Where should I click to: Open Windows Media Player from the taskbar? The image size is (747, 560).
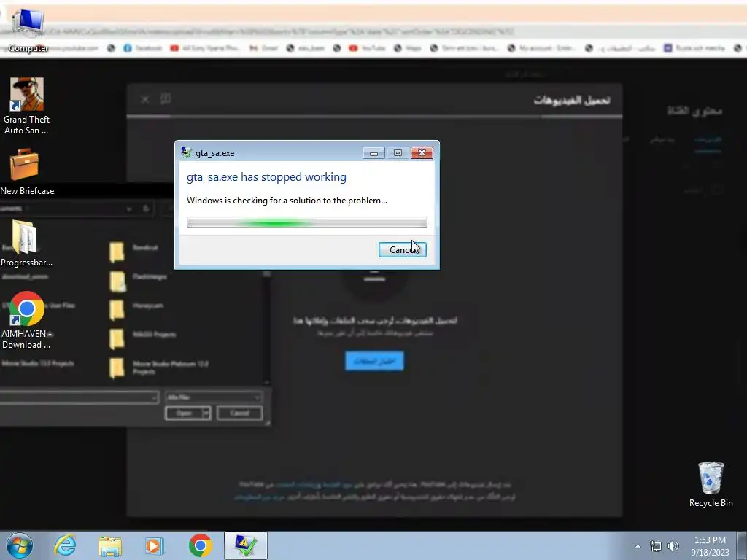(x=155, y=545)
